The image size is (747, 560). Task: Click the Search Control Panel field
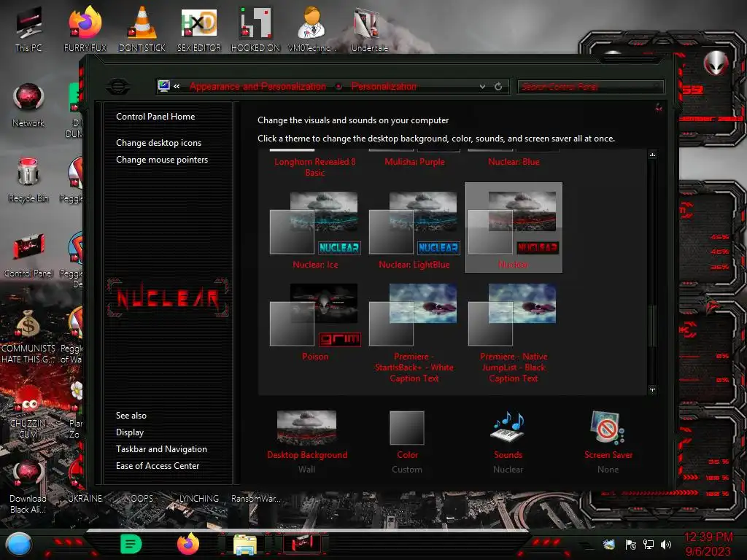click(x=590, y=86)
